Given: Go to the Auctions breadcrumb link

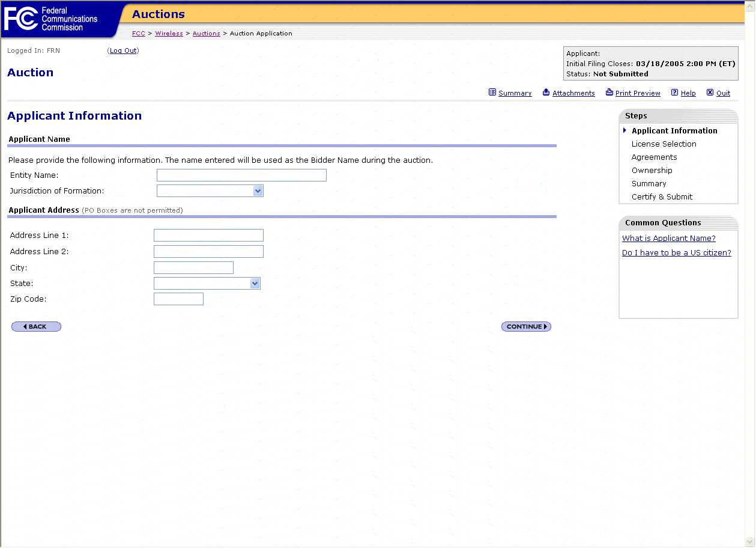Looking at the screenshot, I should click(x=207, y=34).
